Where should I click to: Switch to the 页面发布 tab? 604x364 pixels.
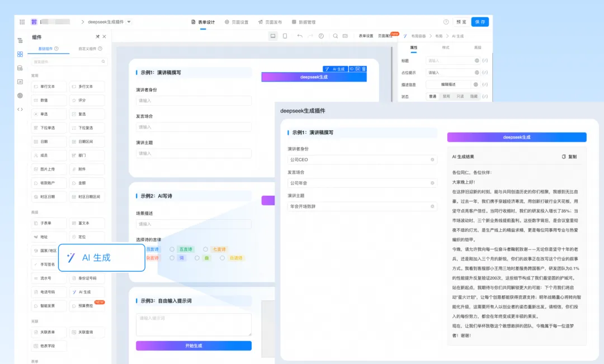point(270,22)
